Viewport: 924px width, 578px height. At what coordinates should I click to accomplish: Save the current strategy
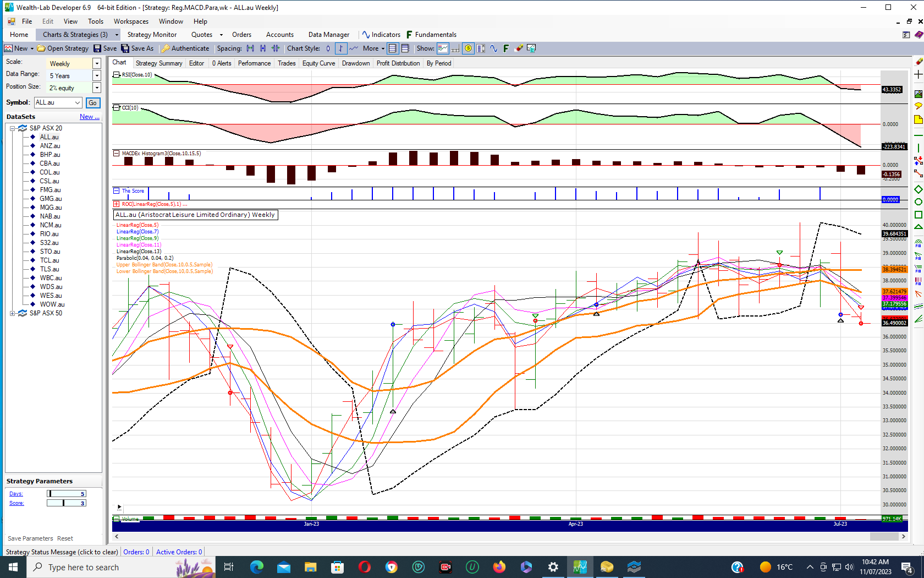click(105, 48)
